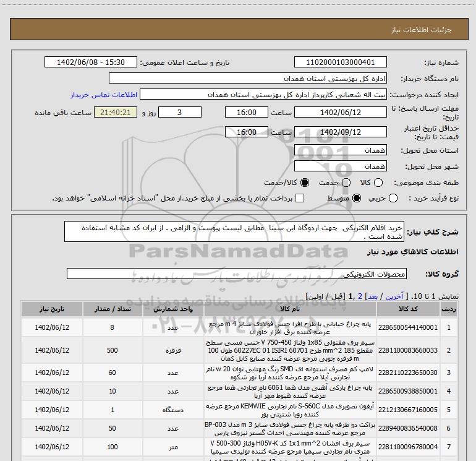Click the تاریخ نیاز column header
Screen dimensions: 476x461
point(52,309)
